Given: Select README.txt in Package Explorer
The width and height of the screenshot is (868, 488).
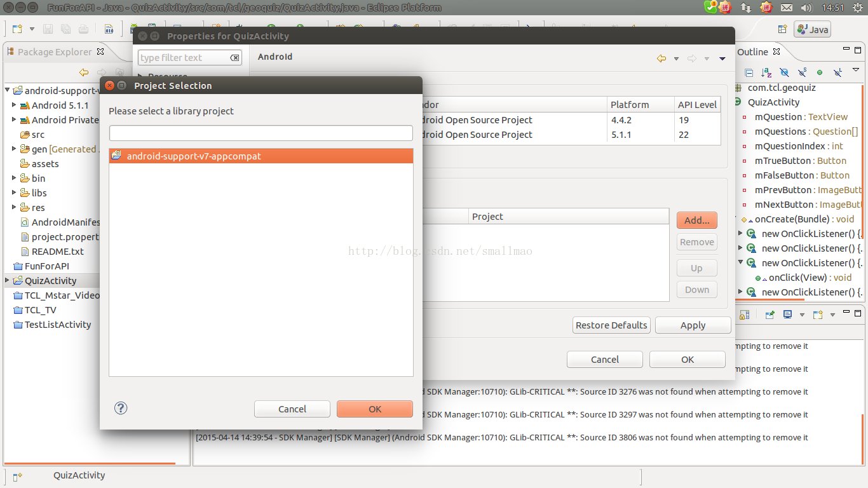Looking at the screenshot, I should pos(58,251).
